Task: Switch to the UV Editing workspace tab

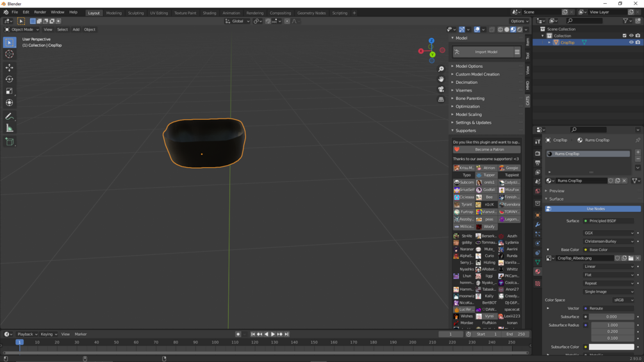Action: pyautogui.click(x=159, y=13)
